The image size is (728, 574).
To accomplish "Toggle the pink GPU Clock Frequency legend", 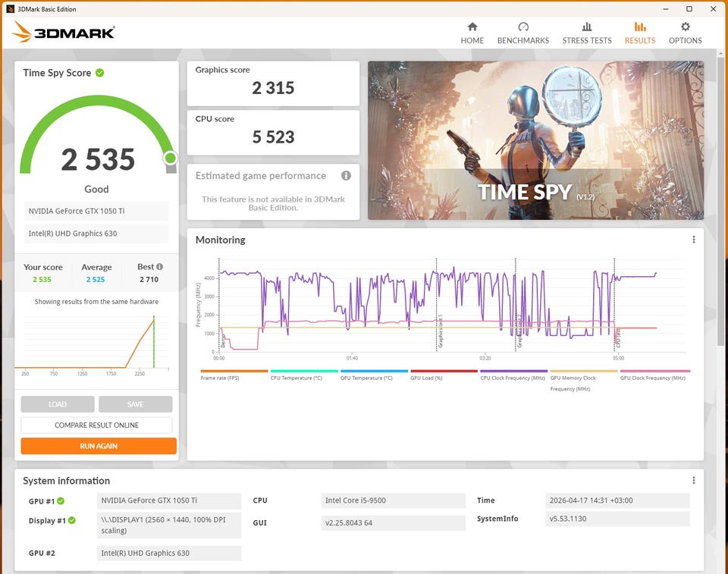I will coord(654,375).
